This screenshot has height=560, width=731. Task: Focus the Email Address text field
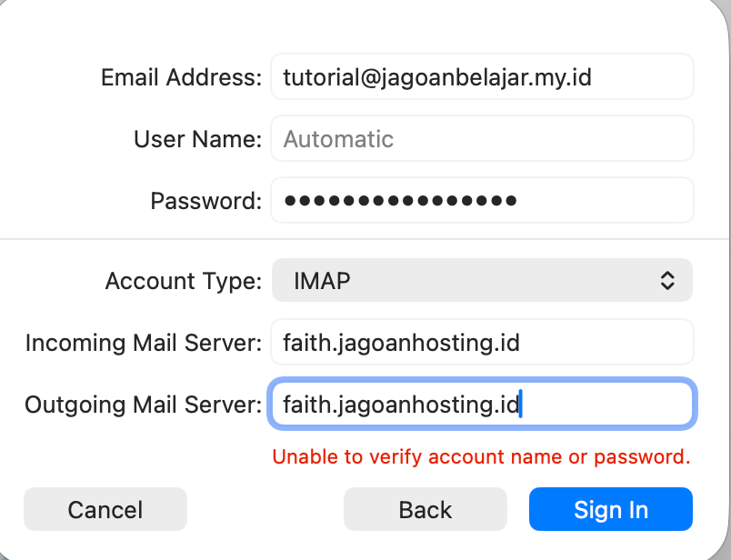(482, 76)
